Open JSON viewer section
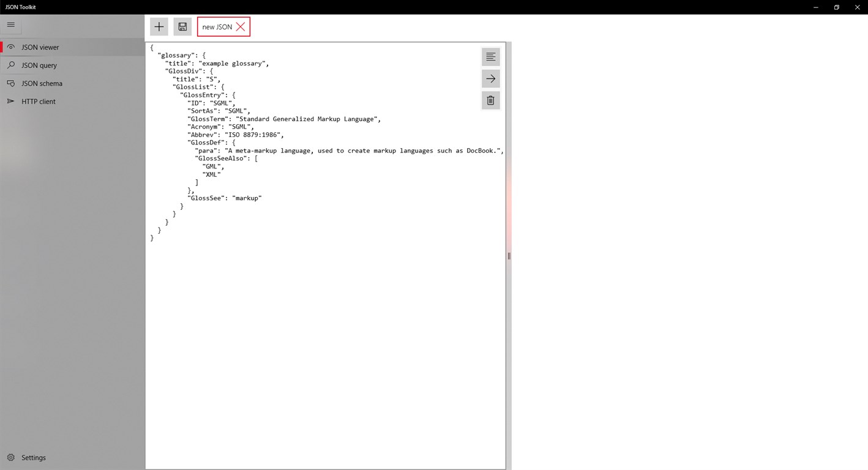The width and height of the screenshot is (868, 470). [72, 47]
